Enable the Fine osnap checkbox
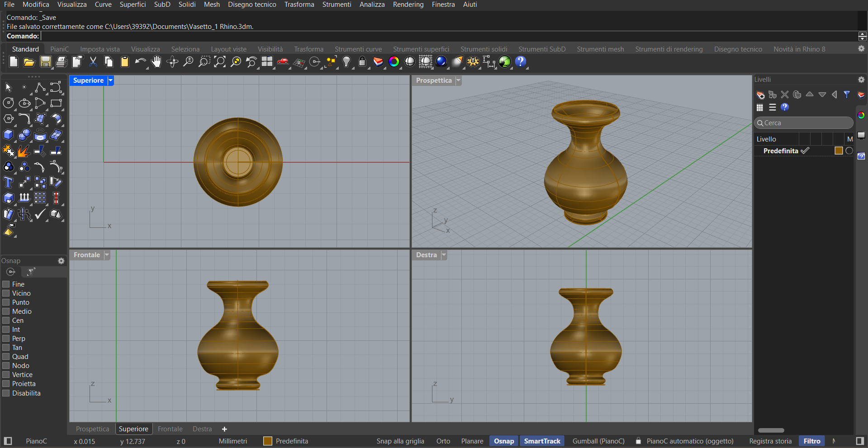Viewport: 868px width, 448px height. pyautogui.click(x=6, y=284)
